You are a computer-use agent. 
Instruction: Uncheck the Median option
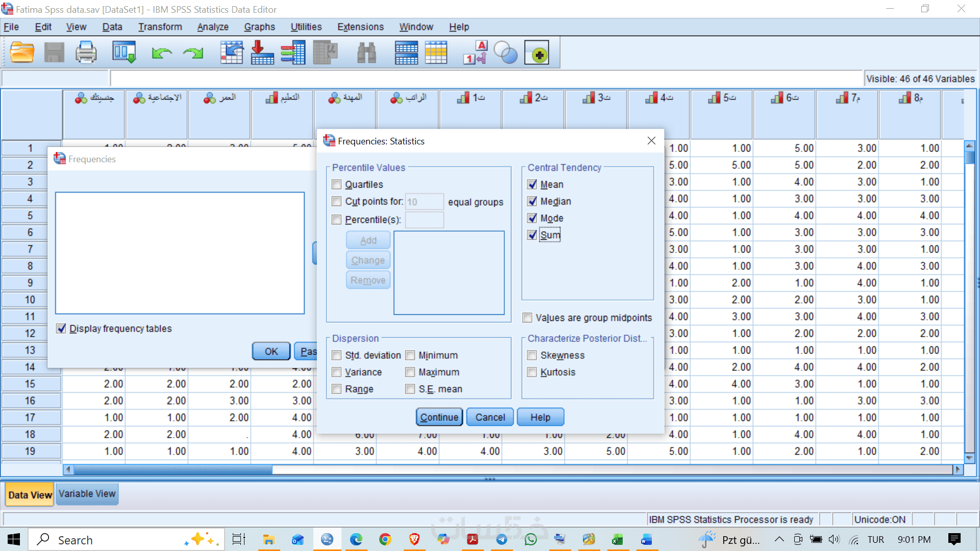[532, 201]
